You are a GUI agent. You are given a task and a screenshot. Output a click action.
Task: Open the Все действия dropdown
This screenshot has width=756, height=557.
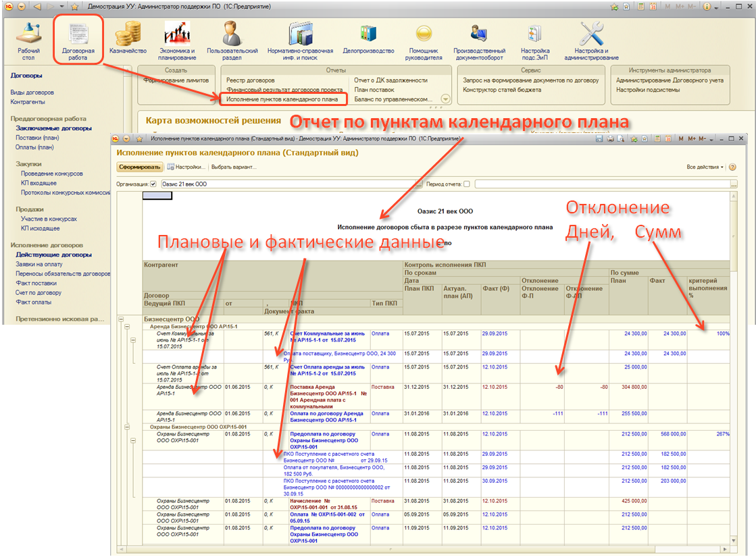click(x=705, y=167)
